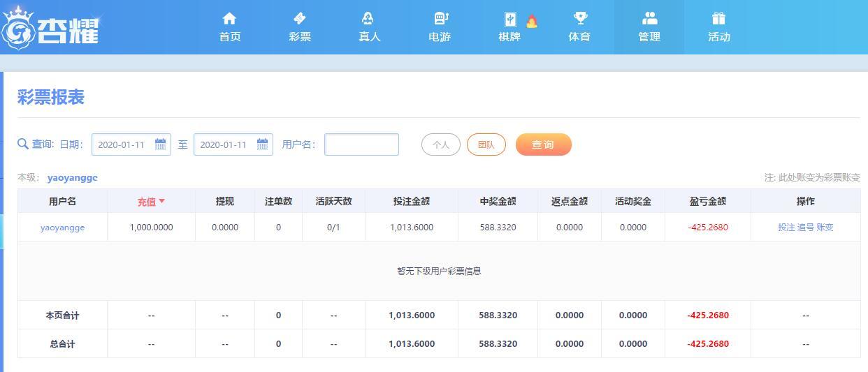
Task: Open the 彩票 ticket icon
Action: pos(299,18)
